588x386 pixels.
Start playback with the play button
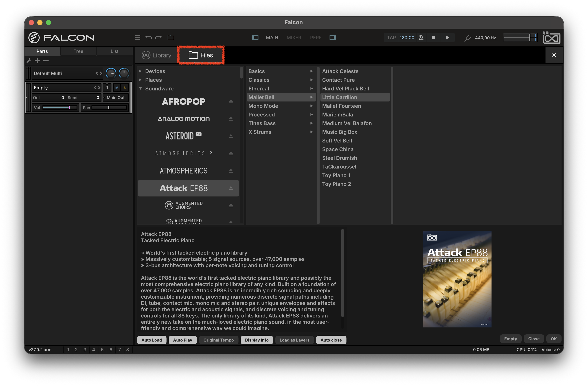click(447, 38)
